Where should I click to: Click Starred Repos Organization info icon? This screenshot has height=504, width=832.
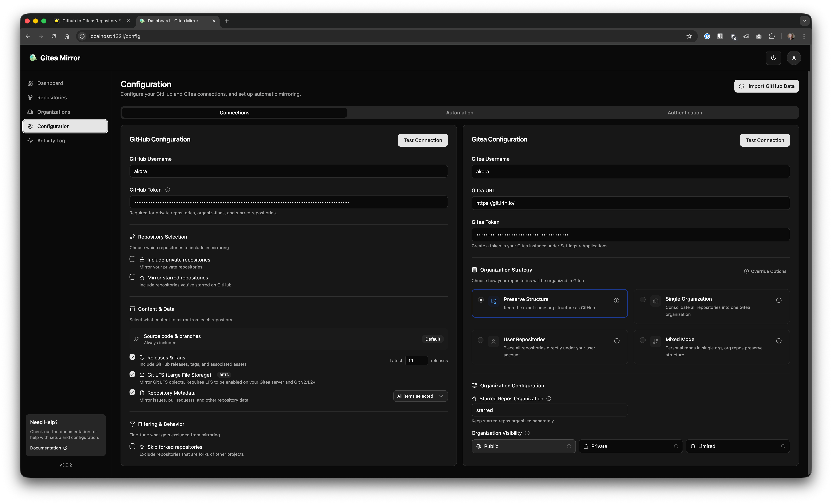pos(549,398)
